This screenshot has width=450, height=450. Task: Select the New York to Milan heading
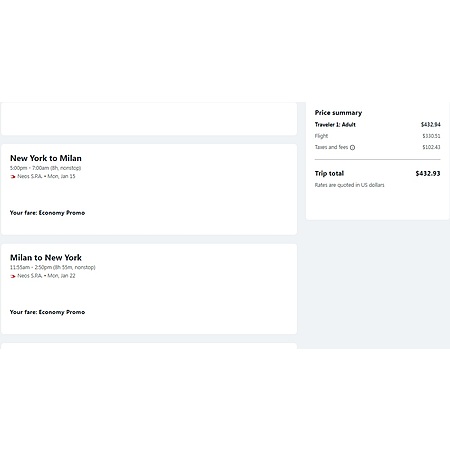coord(46,158)
